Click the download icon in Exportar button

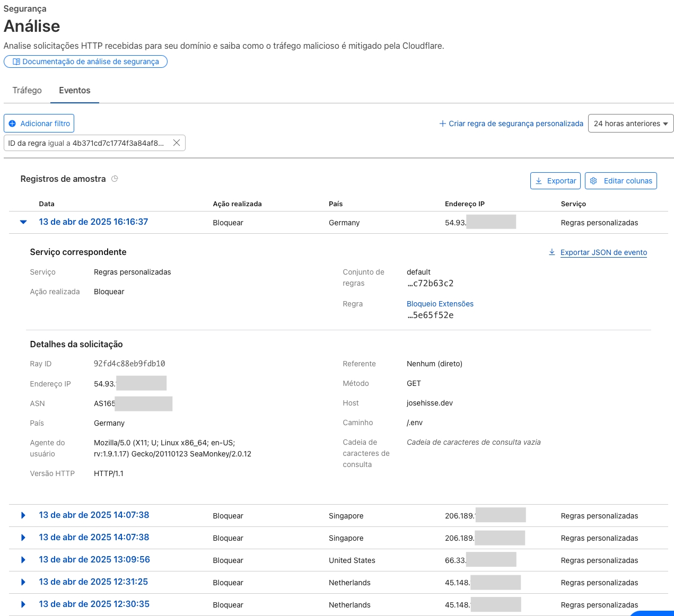[539, 181]
